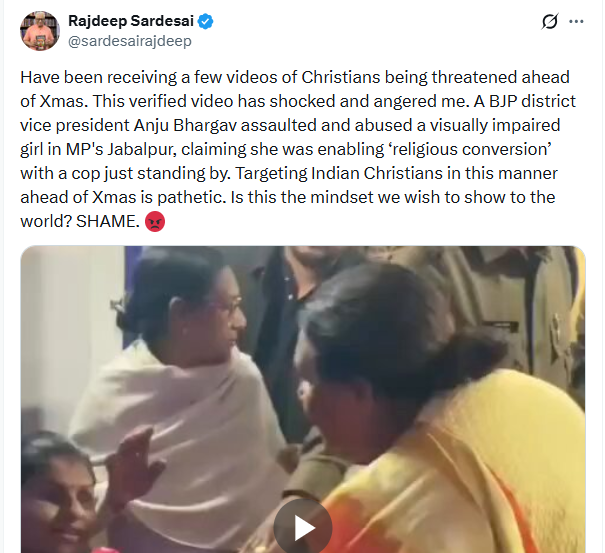Image resolution: width=605 pixels, height=553 pixels.
Task: Open the embedded video thumbnail
Action: point(302,400)
